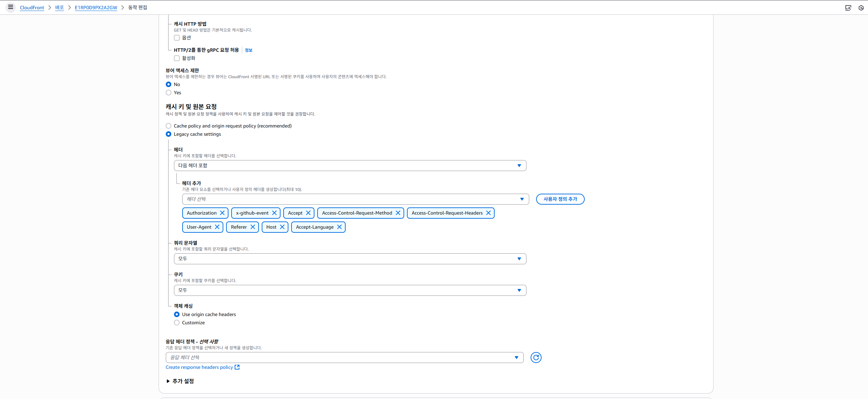Remove the Accept-Language header tag
The image size is (868, 399).
pyautogui.click(x=339, y=227)
